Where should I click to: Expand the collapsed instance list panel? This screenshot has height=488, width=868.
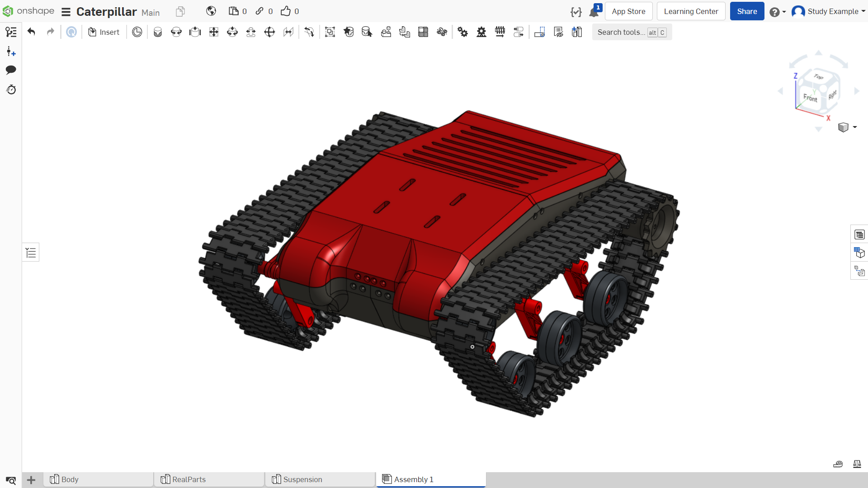[x=31, y=253]
